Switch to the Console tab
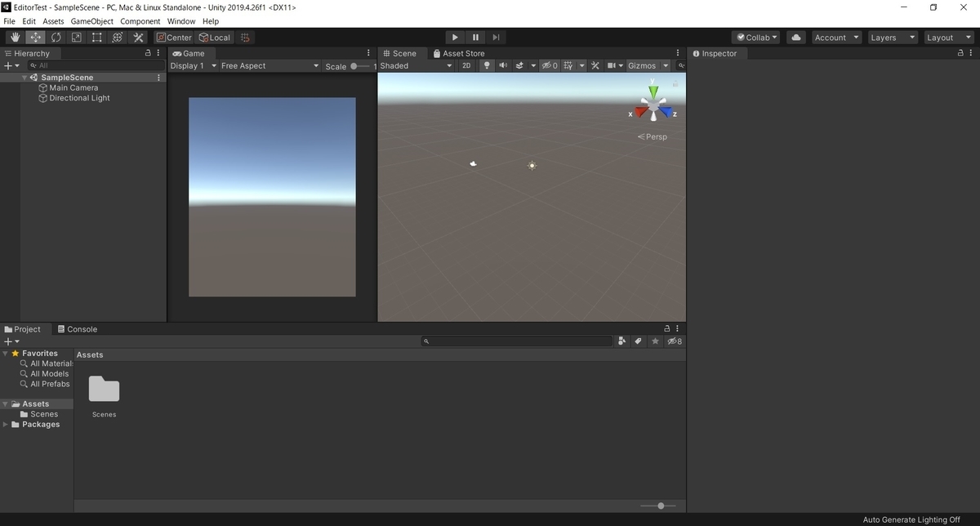Viewport: 980px width, 526px height. tap(77, 329)
